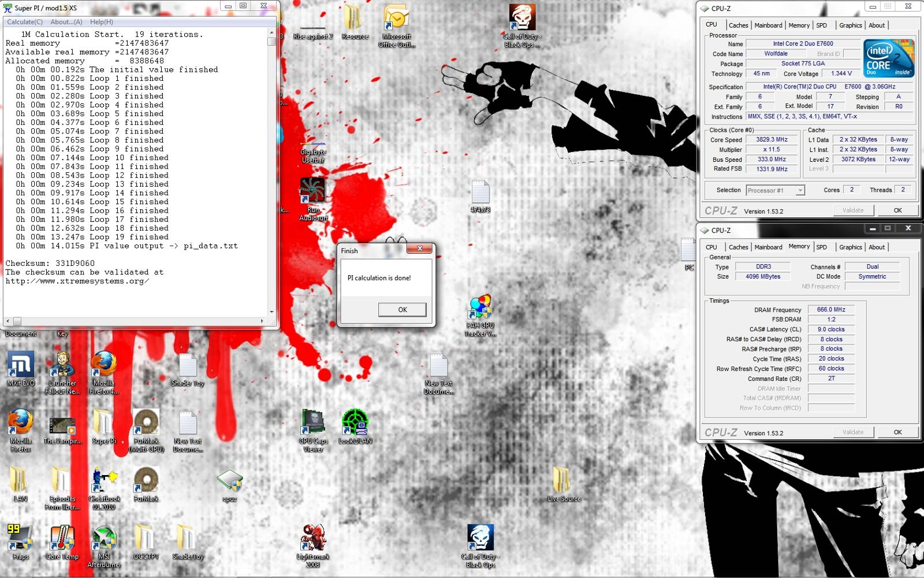This screenshot has width=924, height=578.
Task: Click the DRAM Frequency 666.0 MHz value
Action: [x=831, y=310]
